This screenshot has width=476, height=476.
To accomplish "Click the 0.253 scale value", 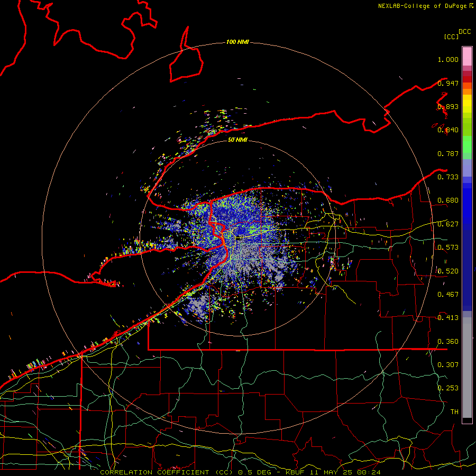I will click(x=448, y=388).
